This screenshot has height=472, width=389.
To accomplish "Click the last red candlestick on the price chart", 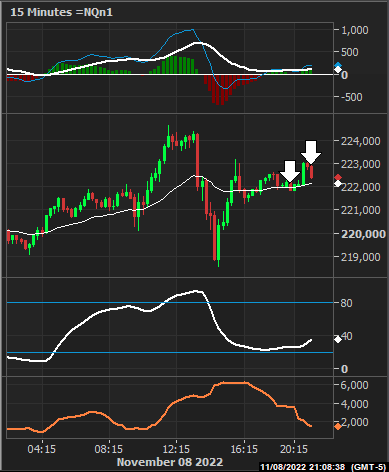I will pyautogui.click(x=312, y=171).
